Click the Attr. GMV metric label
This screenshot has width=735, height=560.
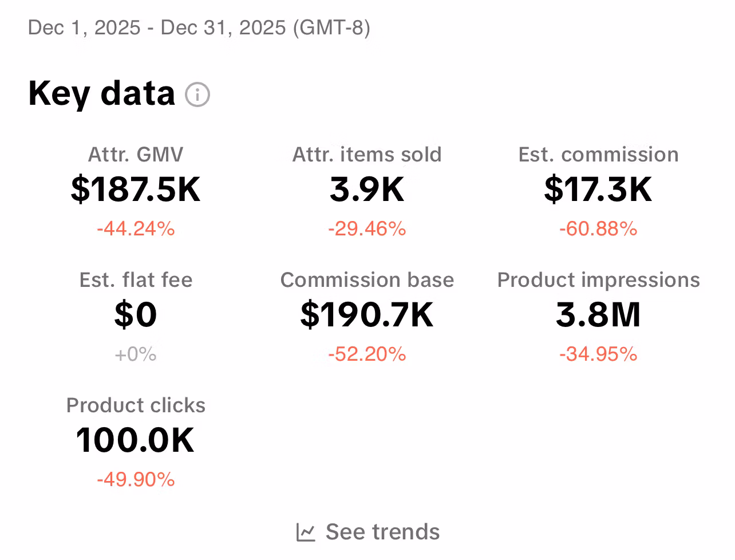(136, 155)
